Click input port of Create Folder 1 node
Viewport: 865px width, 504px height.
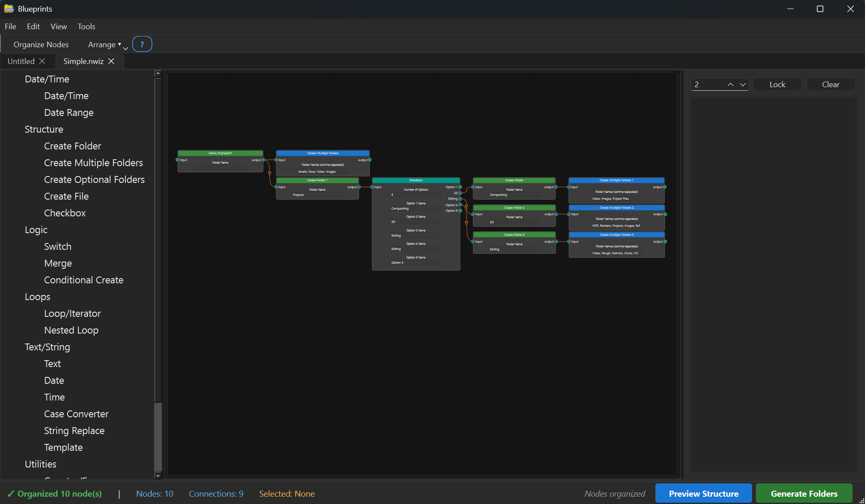[276, 187]
